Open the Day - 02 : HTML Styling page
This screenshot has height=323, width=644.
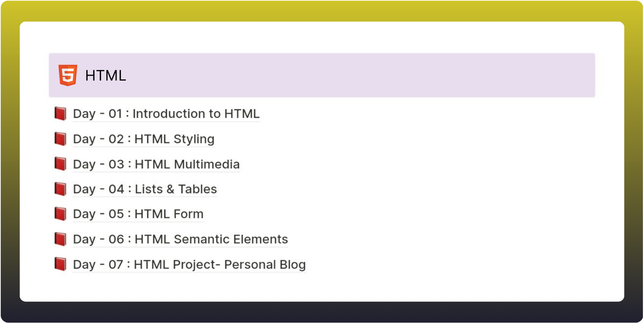pyautogui.click(x=144, y=139)
